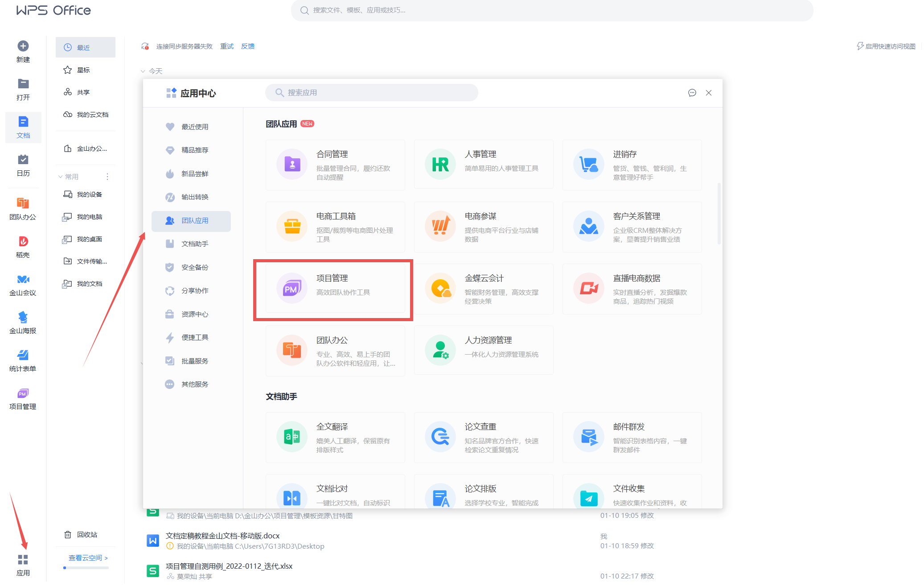Viewport: 924px width, 587px height.
Task: Click 重试 to retry sync
Action: (227, 46)
